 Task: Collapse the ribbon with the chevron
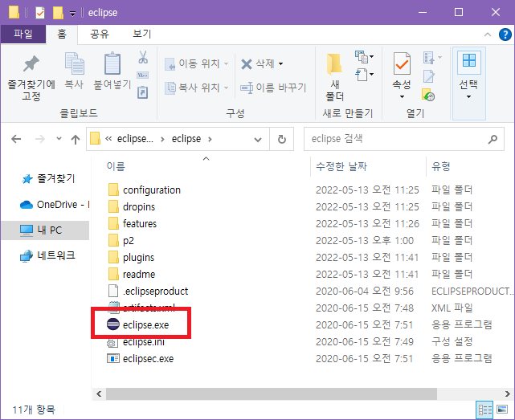click(488, 35)
